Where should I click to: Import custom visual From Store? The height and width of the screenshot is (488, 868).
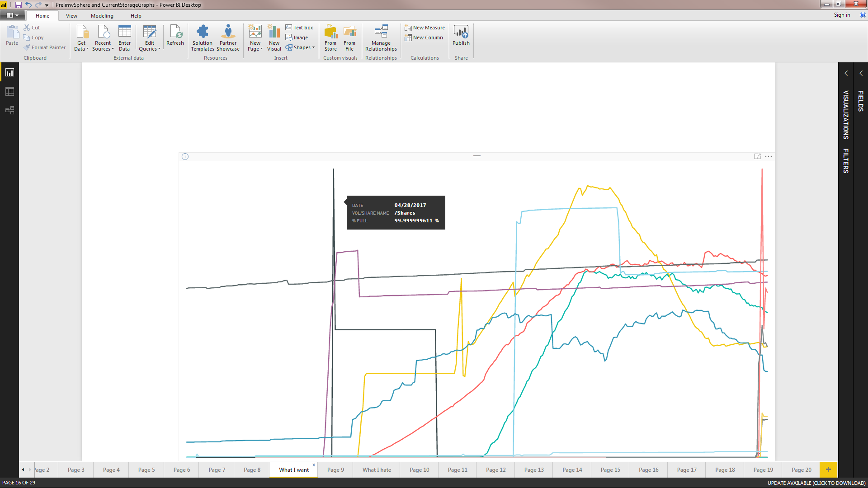(330, 38)
